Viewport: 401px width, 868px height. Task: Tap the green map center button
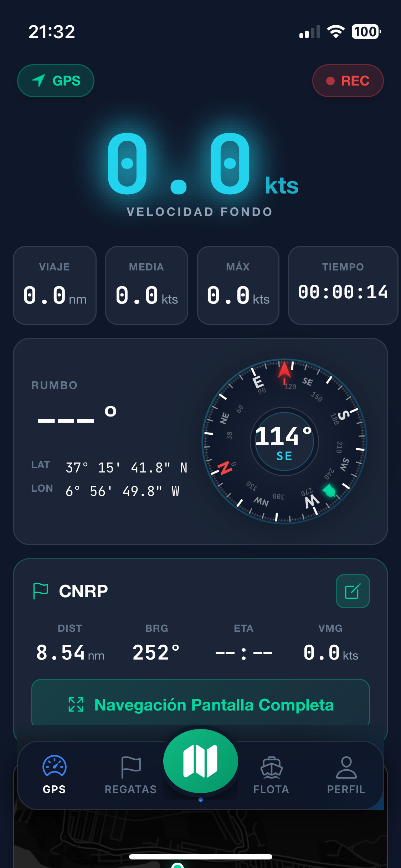pyautogui.click(x=200, y=761)
